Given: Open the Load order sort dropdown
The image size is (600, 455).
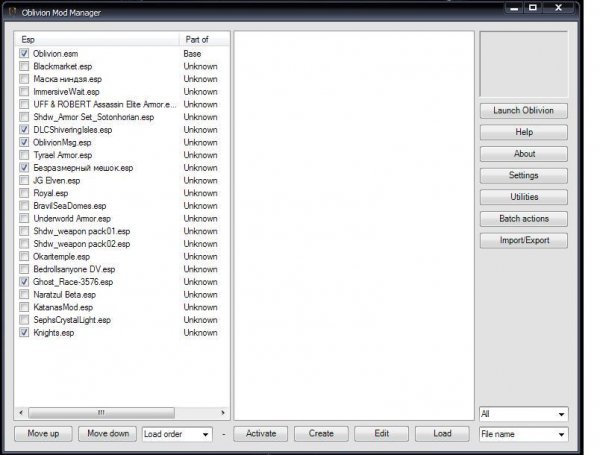Looking at the screenshot, I should (x=177, y=434).
